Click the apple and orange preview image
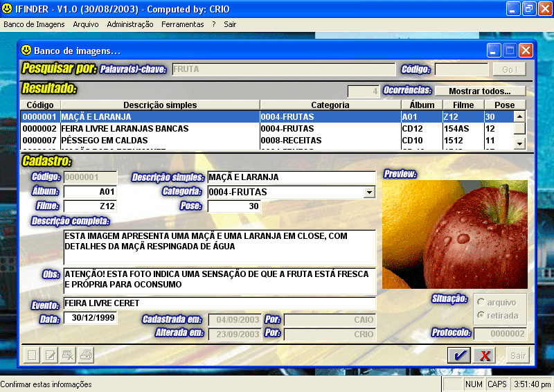 pos(455,234)
